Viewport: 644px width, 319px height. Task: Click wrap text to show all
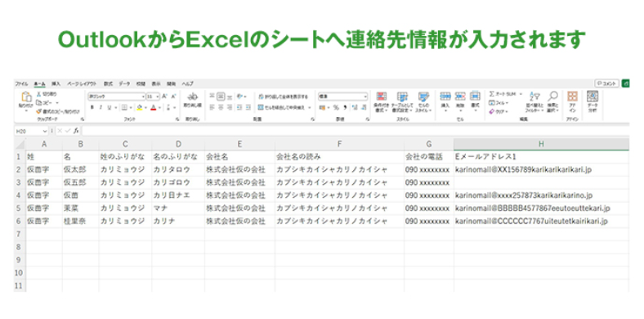click(284, 97)
